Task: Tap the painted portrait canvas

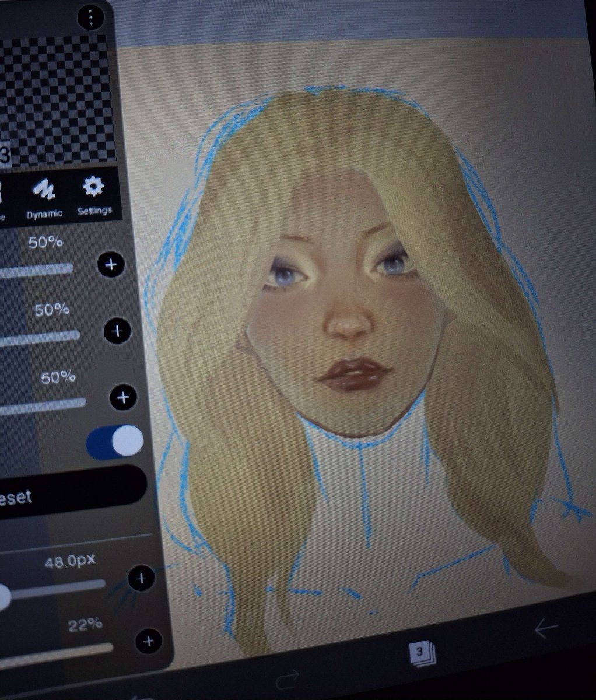Action: (356, 350)
